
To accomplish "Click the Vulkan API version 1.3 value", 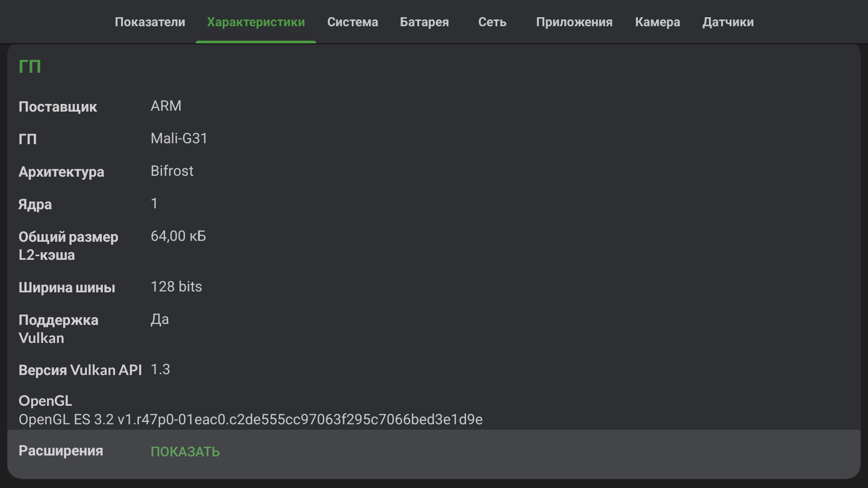I will coord(160,369).
